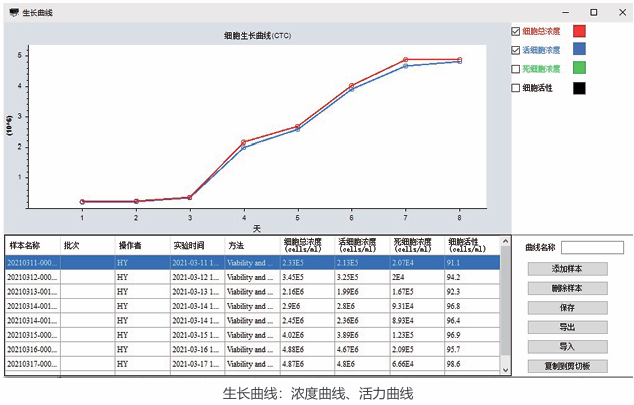Viewport: 634px width, 405px height.
Task: Open the black color swatch for 细胞活性
Action: (x=579, y=88)
